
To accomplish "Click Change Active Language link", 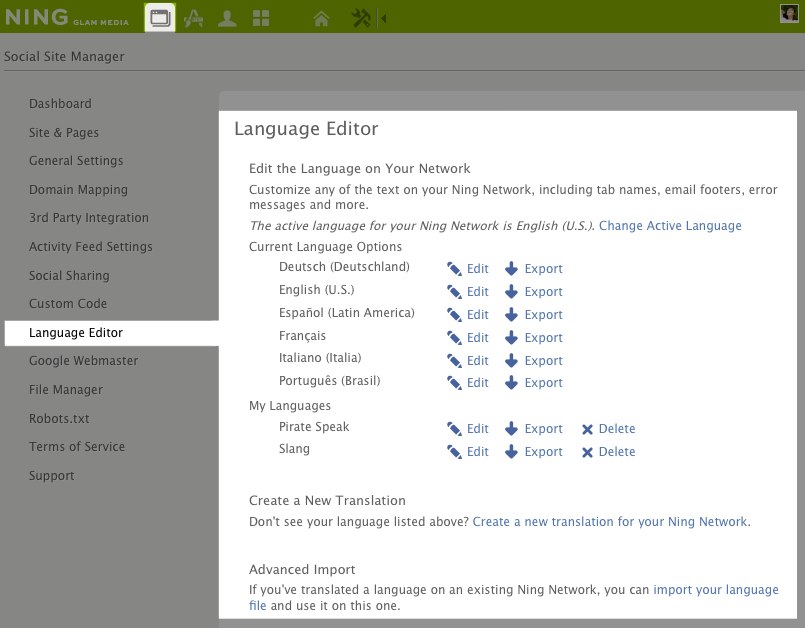I will coord(670,226).
